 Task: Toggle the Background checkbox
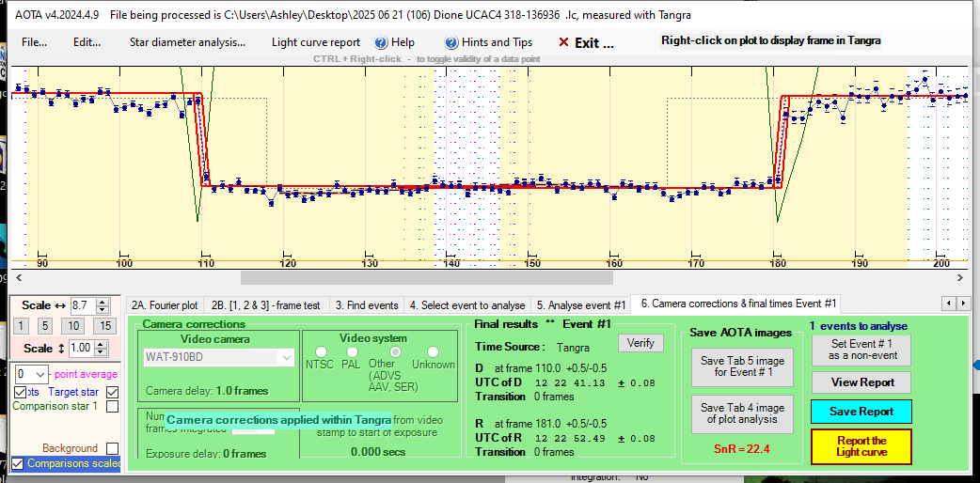(113, 449)
